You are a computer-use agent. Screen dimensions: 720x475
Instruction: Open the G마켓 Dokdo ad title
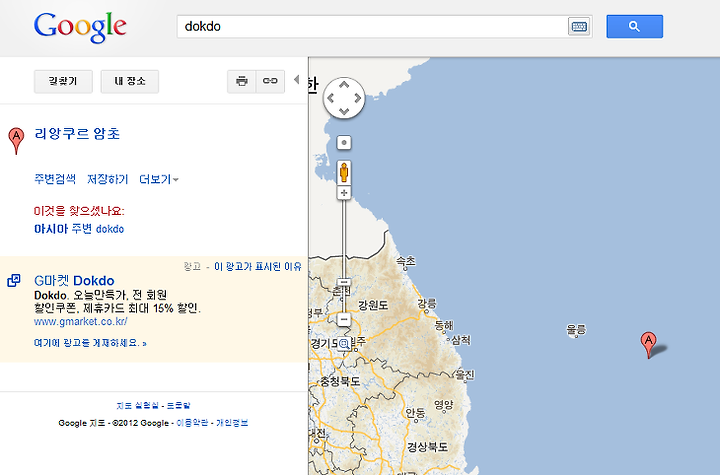74,281
